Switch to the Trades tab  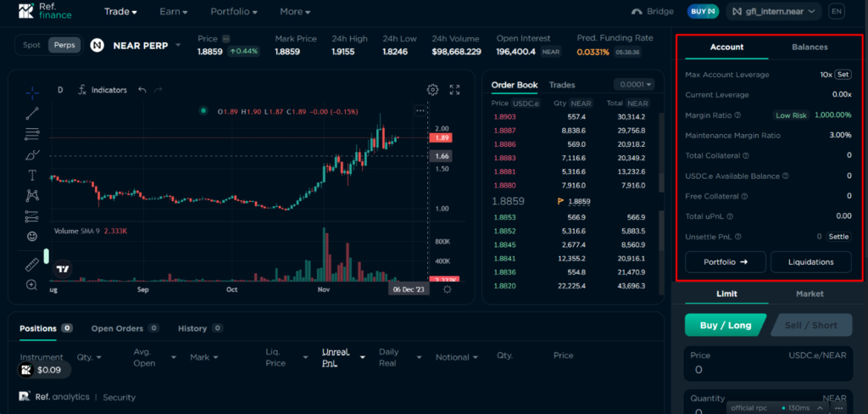[562, 85]
